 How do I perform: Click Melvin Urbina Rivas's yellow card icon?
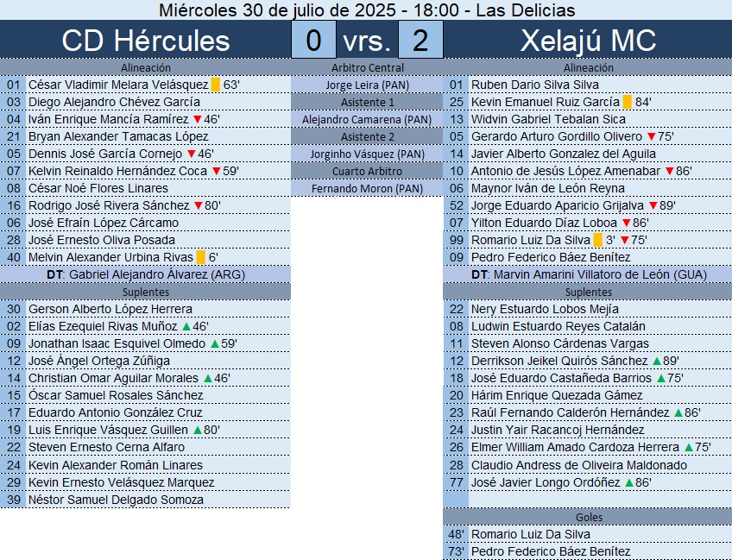200,257
